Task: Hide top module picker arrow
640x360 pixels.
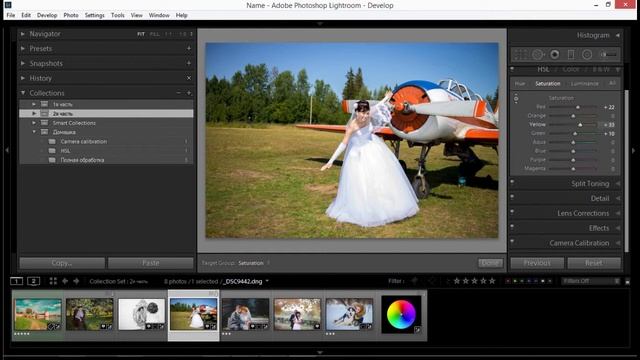Action: 320,24
